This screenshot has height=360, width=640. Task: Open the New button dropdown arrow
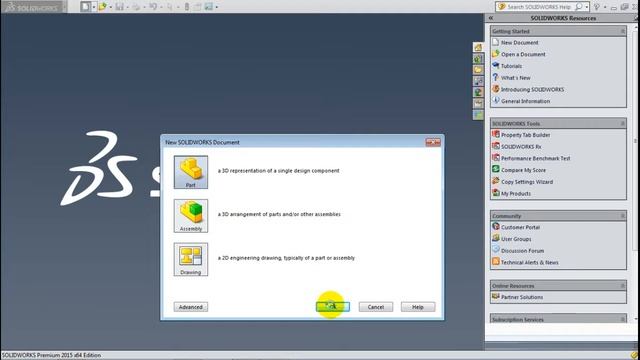93,7
